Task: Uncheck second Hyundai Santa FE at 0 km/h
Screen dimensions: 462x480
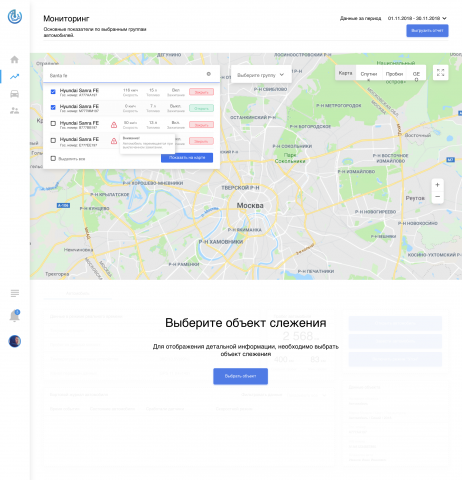Action: pyautogui.click(x=53, y=107)
